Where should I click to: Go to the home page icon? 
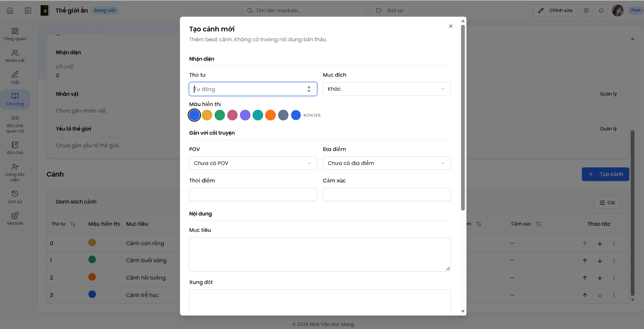(x=10, y=11)
